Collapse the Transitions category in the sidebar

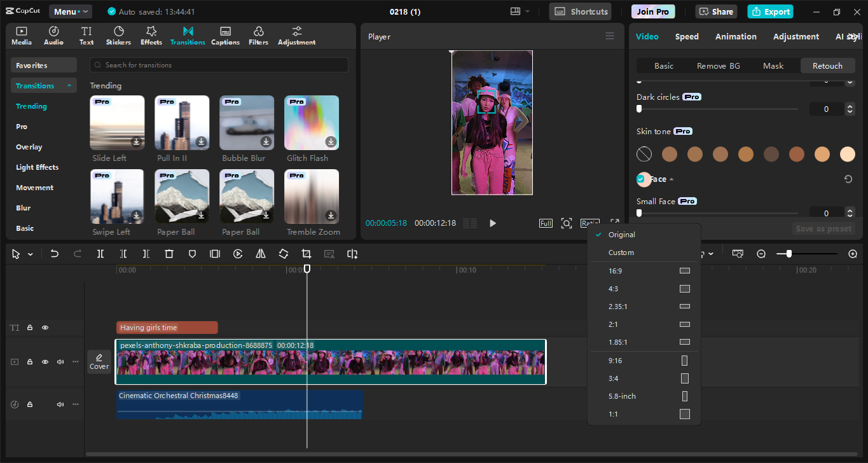coord(69,85)
